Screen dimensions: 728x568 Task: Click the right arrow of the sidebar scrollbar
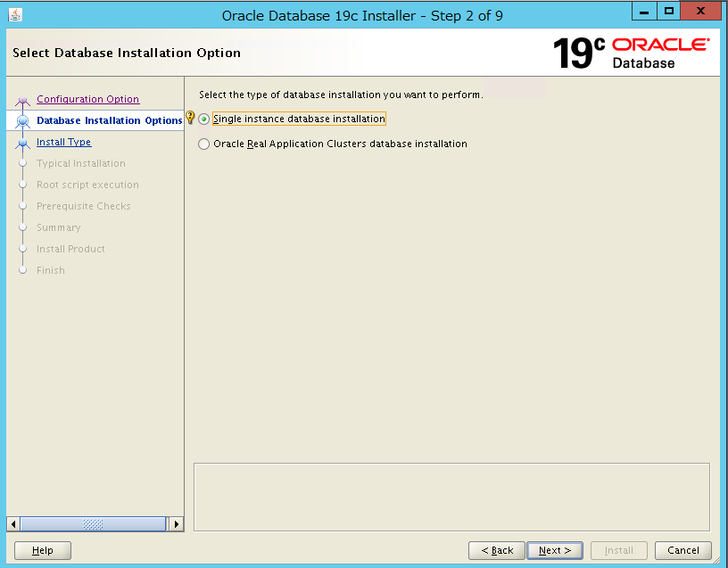pos(177,524)
